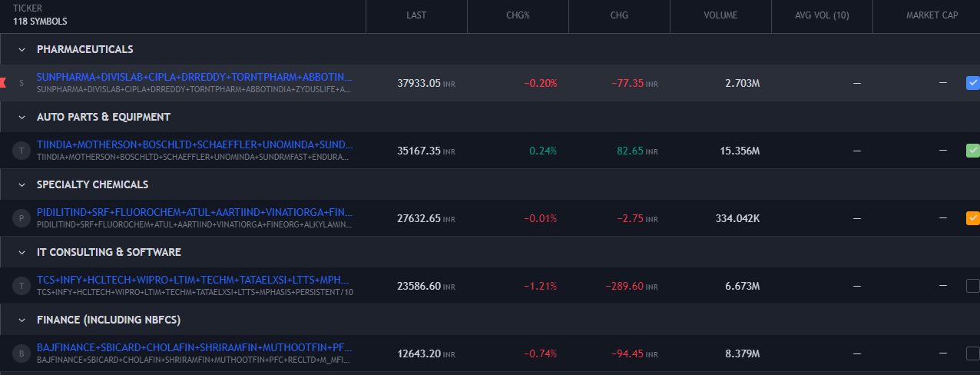
Task: Click the T logo icon of TCS row
Action: point(22,286)
